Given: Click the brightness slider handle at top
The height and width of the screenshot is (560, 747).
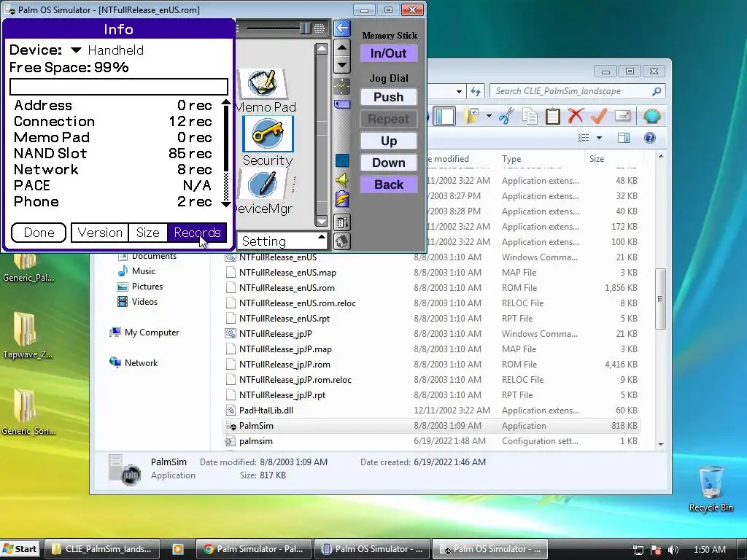Looking at the screenshot, I should coord(305,28).
